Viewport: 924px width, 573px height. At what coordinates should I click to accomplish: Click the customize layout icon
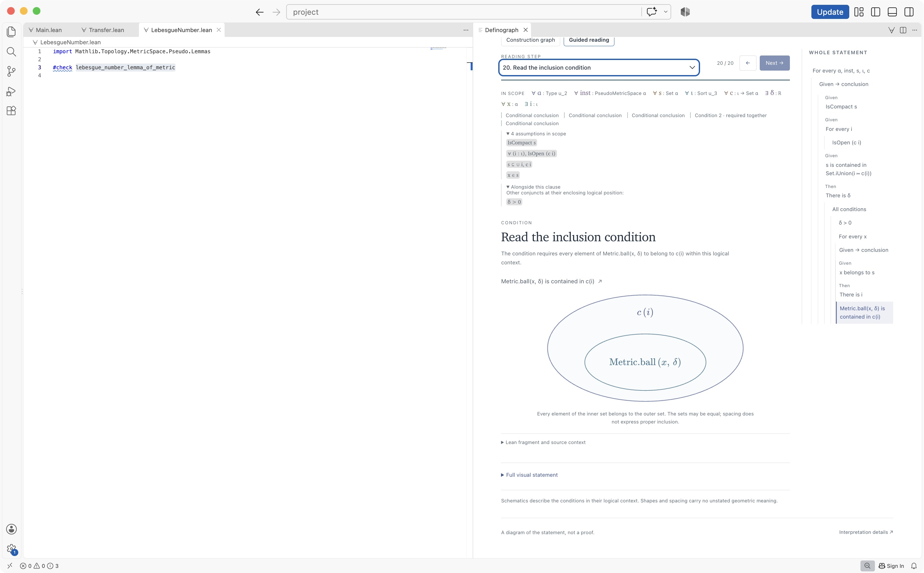[859, 12]
